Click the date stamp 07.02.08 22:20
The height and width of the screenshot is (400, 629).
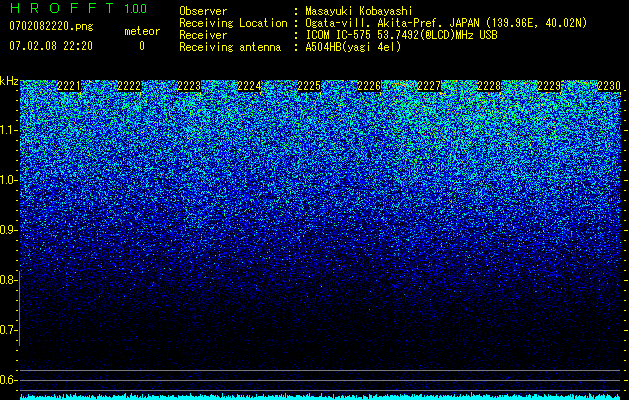tap(51, 46)
